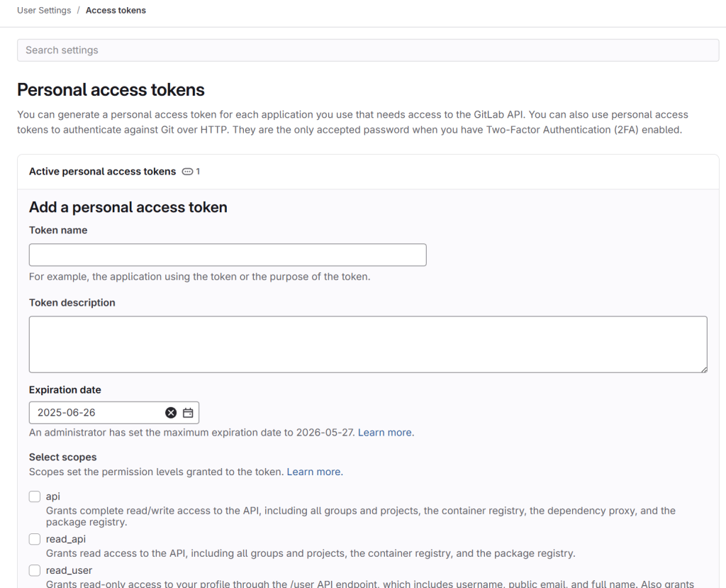This screenshot has width=726, height=588.
Task: Click the Active personal access tokens header
Action: tap(102, 172)
